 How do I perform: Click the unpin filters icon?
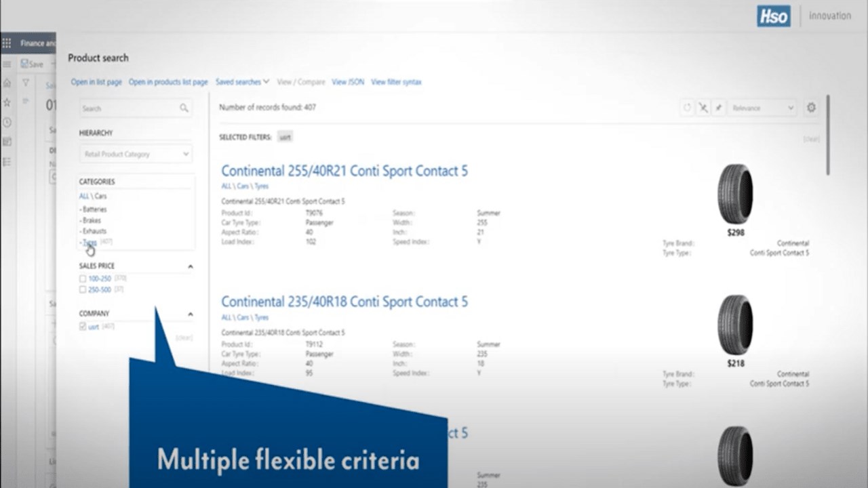click(x=703, y=108)
